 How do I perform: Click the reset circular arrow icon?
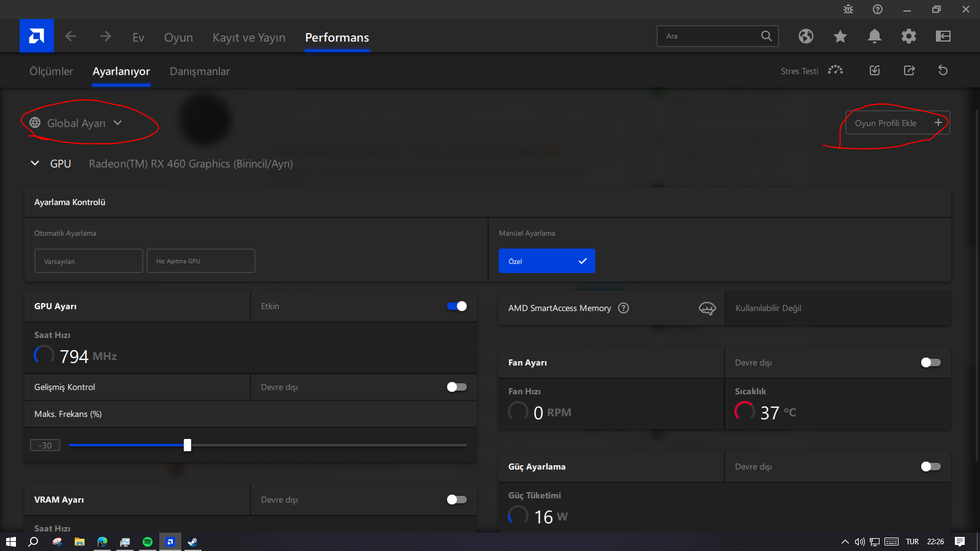tap(943, 70)
